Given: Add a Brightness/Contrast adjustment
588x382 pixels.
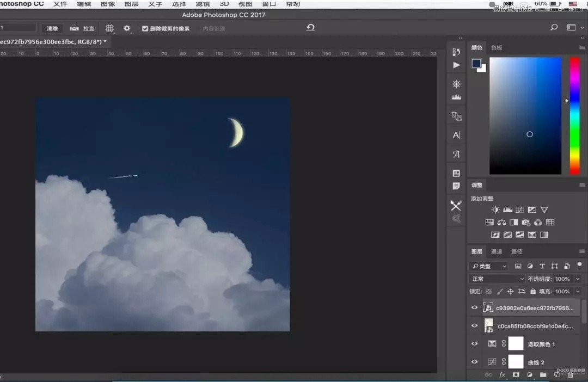Looking at the screenshot, I should 495,210.
